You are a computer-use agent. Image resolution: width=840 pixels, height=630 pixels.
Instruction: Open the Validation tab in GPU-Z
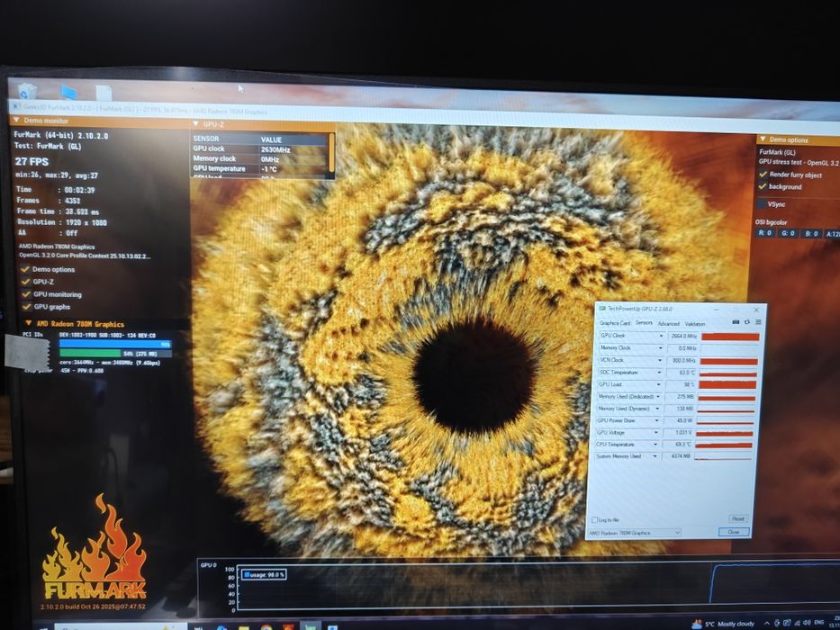pos(695,324)
